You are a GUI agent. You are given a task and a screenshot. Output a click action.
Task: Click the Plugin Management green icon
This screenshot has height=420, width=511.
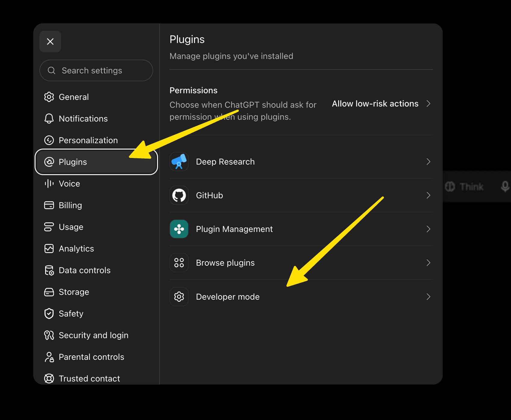point(179,229)
